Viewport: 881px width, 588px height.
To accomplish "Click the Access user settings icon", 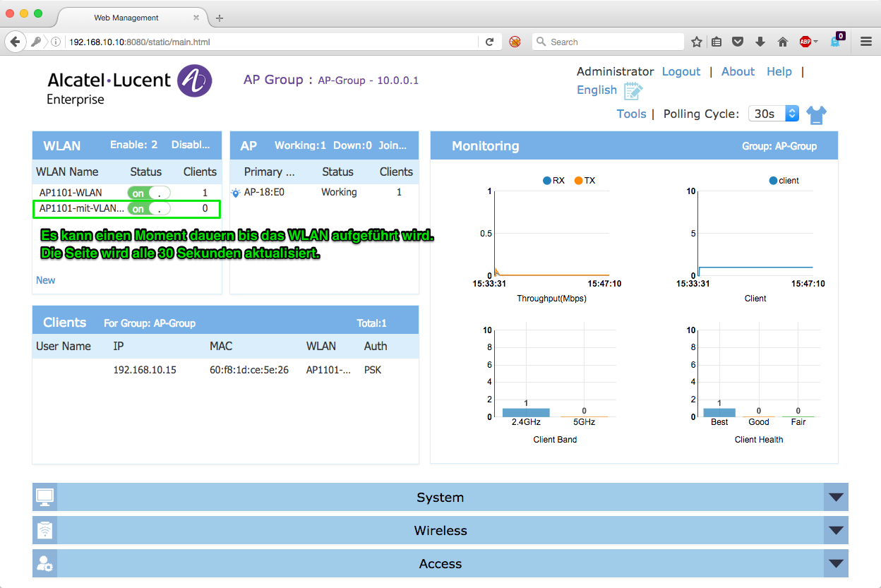I will 44,563.
